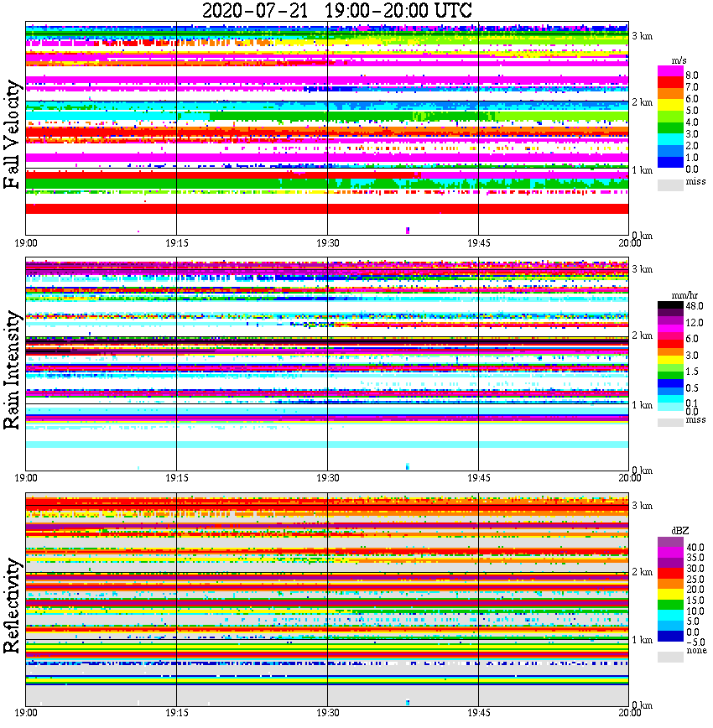Click "19:00" tick under Rain Intensity plot

coord(26,478)
